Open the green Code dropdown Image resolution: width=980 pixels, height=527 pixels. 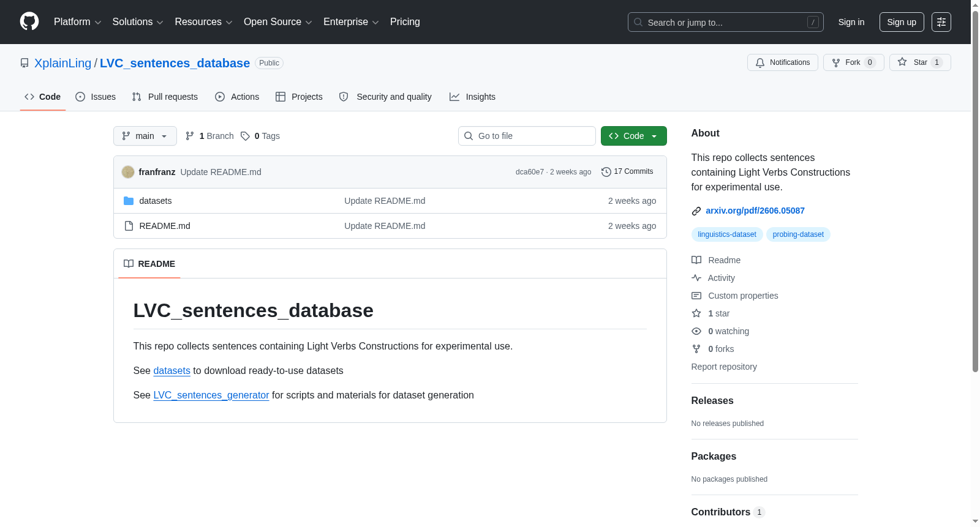click(x=633, y=136)
